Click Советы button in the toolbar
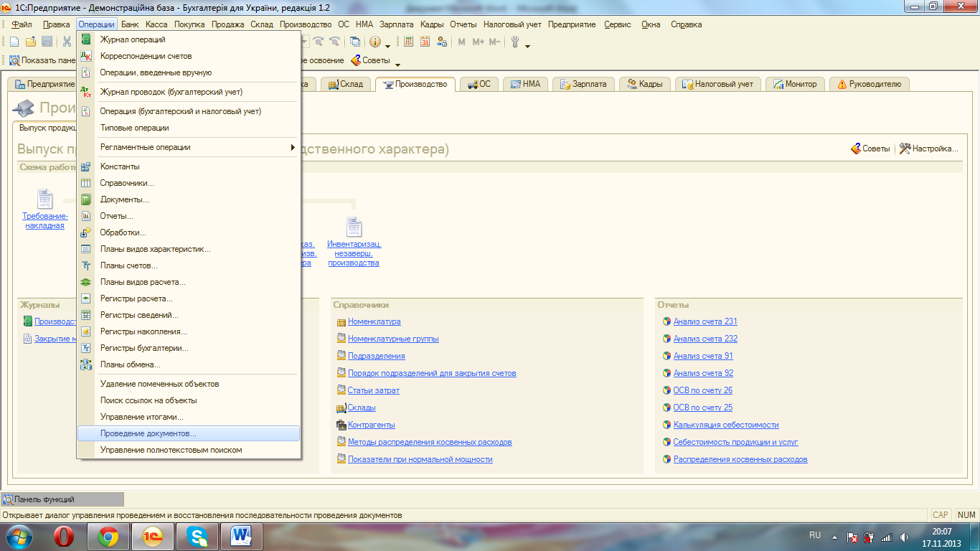This screenshot has height=551, width=980. [x=370, y=60]
